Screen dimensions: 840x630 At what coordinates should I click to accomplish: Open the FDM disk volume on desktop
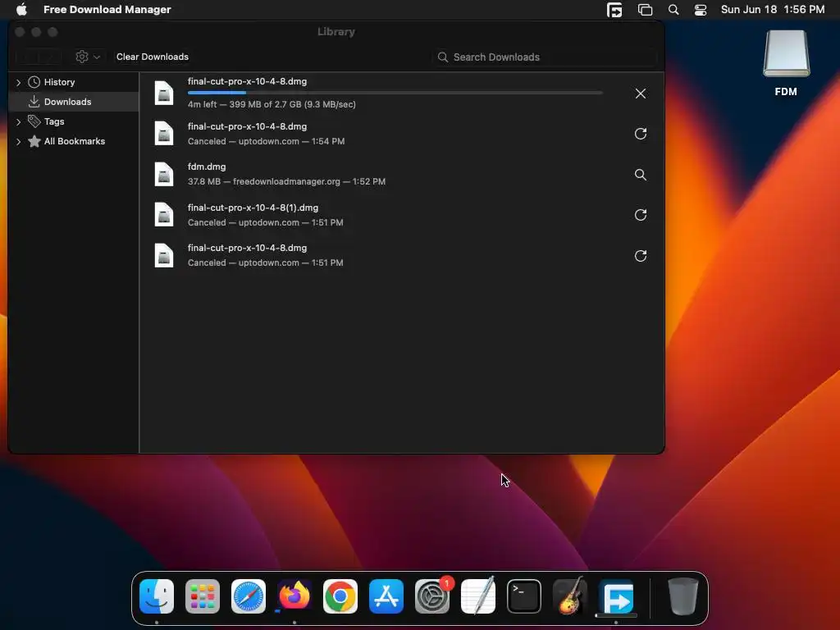[x=786, y=55]
